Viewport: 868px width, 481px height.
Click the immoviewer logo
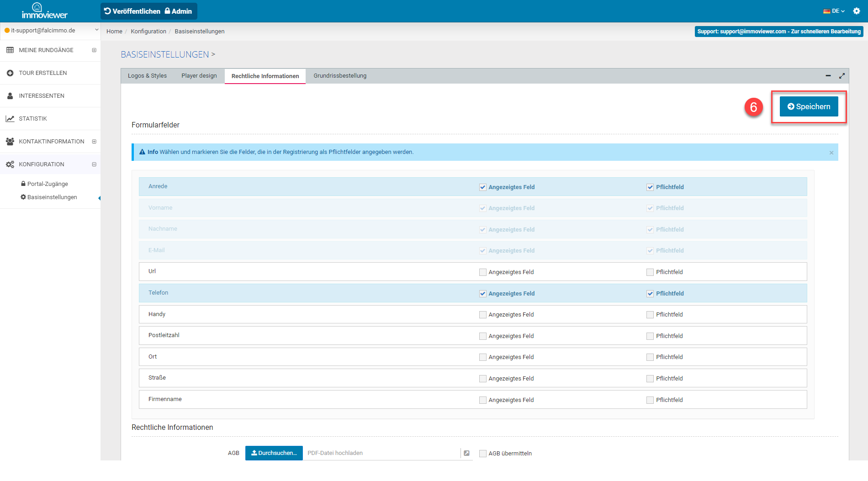tap(44, 11)
